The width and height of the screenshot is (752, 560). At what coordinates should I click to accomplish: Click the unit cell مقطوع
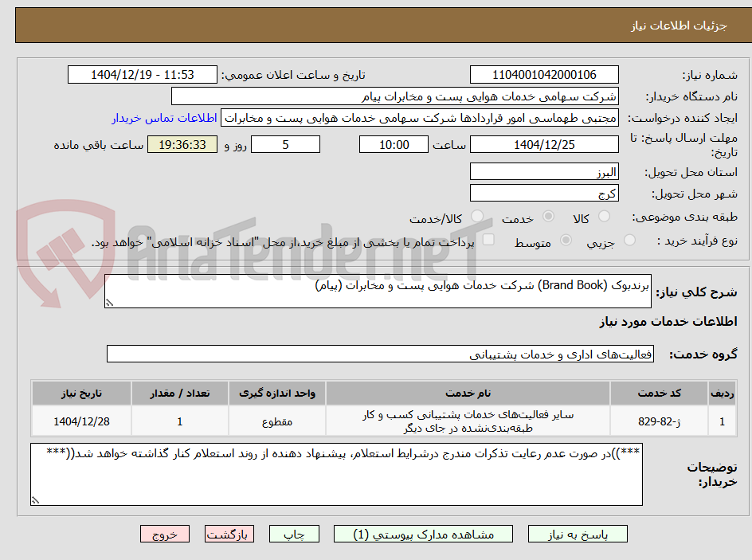[277, 421]
